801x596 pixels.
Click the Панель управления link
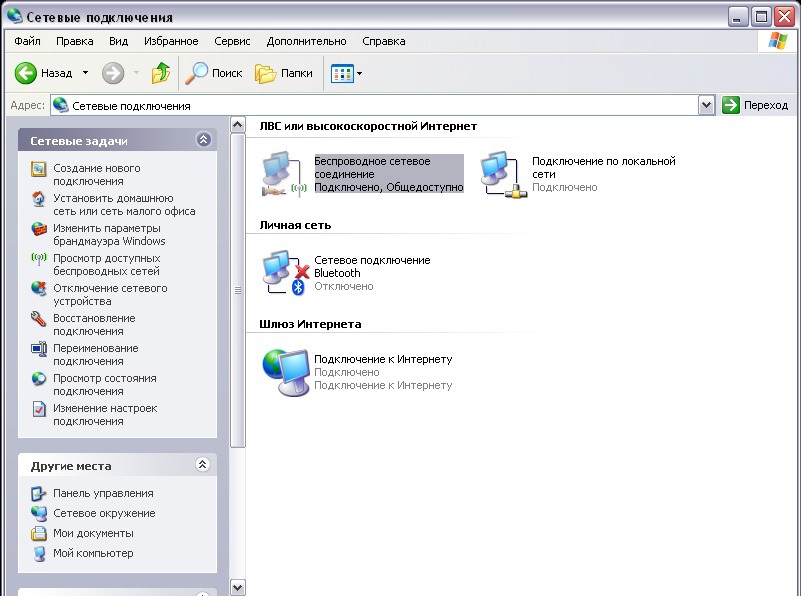(103, 493)
